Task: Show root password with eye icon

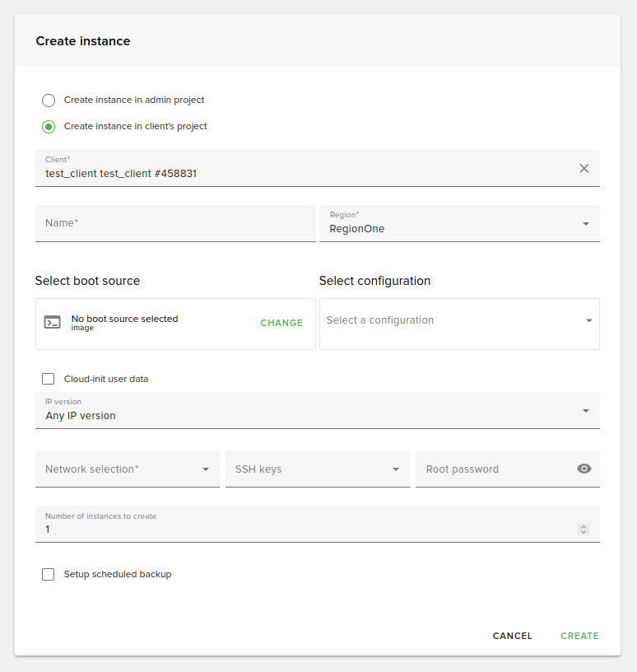Action: [x=584, y=469]
